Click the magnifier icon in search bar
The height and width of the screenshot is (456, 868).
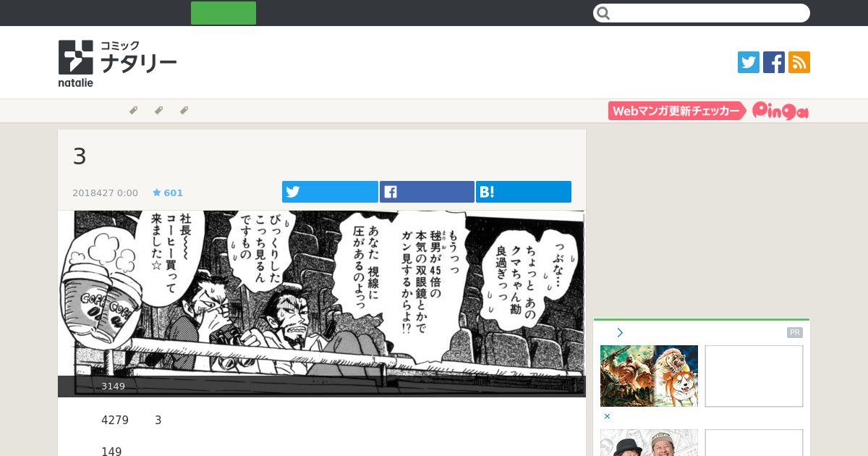604,13
